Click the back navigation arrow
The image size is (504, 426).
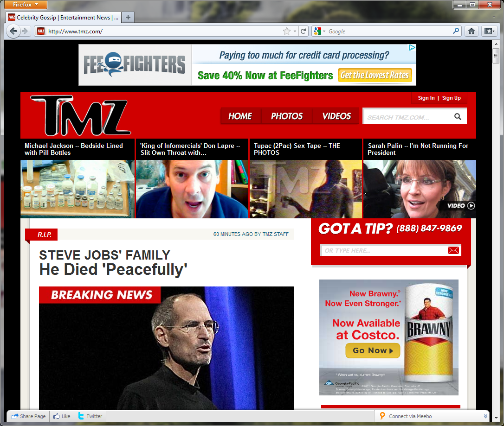coord(13,31)
